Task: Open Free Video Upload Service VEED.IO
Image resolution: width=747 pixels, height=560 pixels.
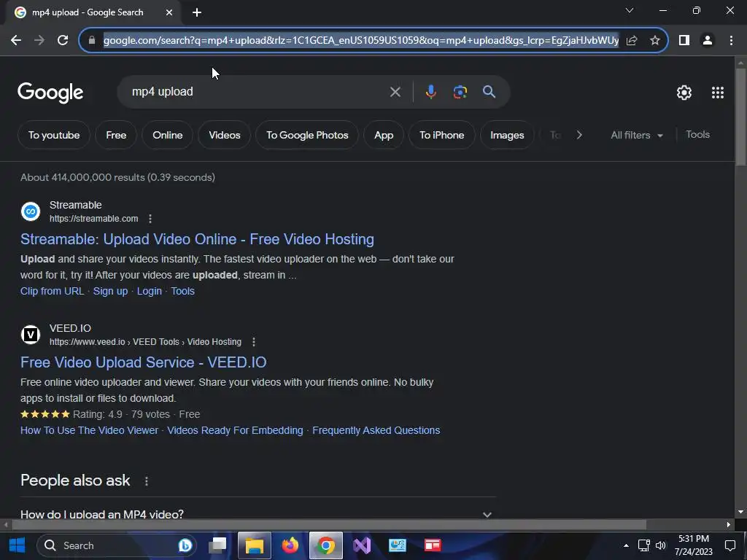Action: 144,362
